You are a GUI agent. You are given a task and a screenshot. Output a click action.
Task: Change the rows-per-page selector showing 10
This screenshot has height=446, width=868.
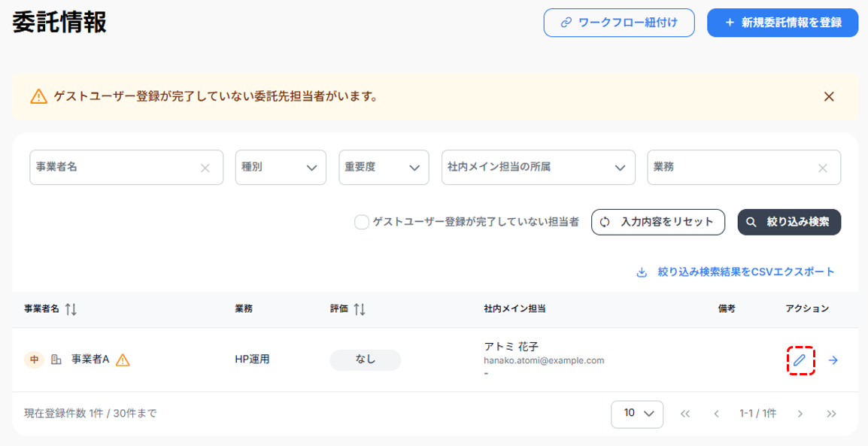pos(637,413)
